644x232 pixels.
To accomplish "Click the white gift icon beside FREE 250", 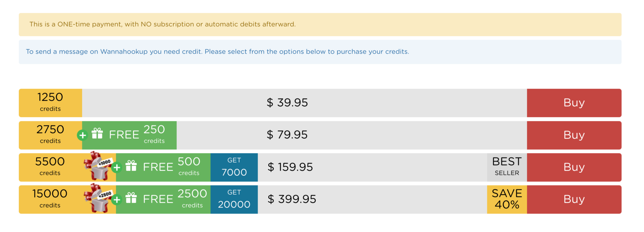I will 97,134.
